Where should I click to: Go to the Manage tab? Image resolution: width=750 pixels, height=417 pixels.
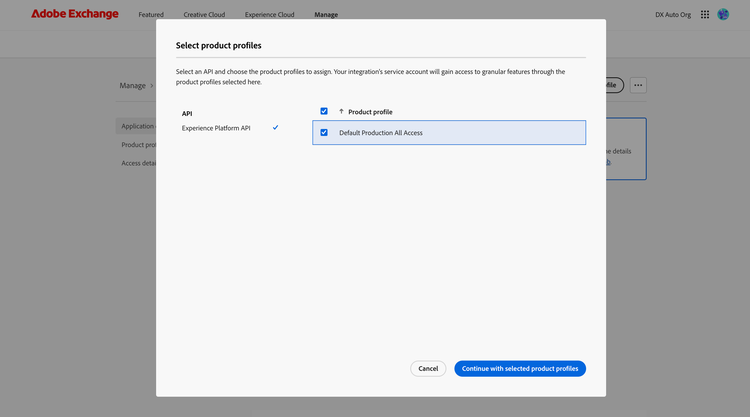coord(326,14)
